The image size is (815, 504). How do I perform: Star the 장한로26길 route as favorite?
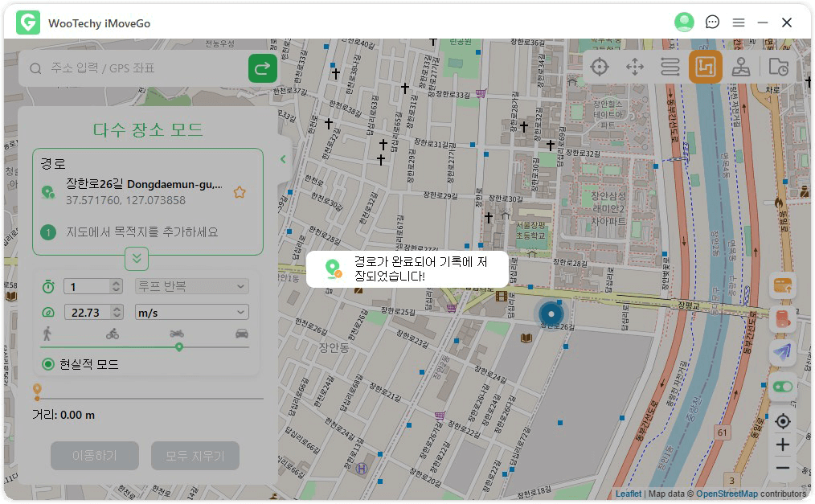pos(240,192)
